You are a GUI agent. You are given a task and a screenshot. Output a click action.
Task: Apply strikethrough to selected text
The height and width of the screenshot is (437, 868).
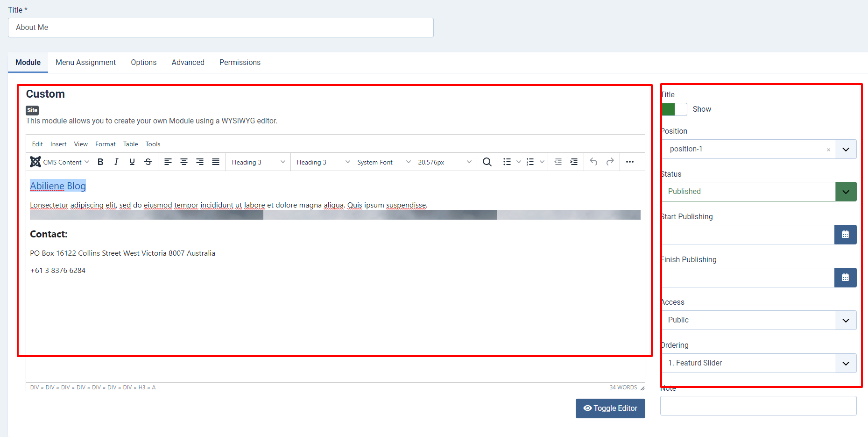[148, 162]
